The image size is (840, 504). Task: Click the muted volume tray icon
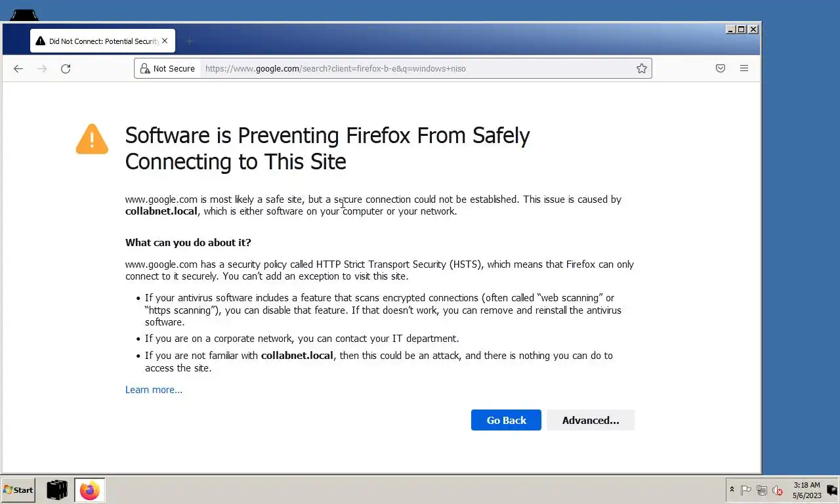[778, 490]
